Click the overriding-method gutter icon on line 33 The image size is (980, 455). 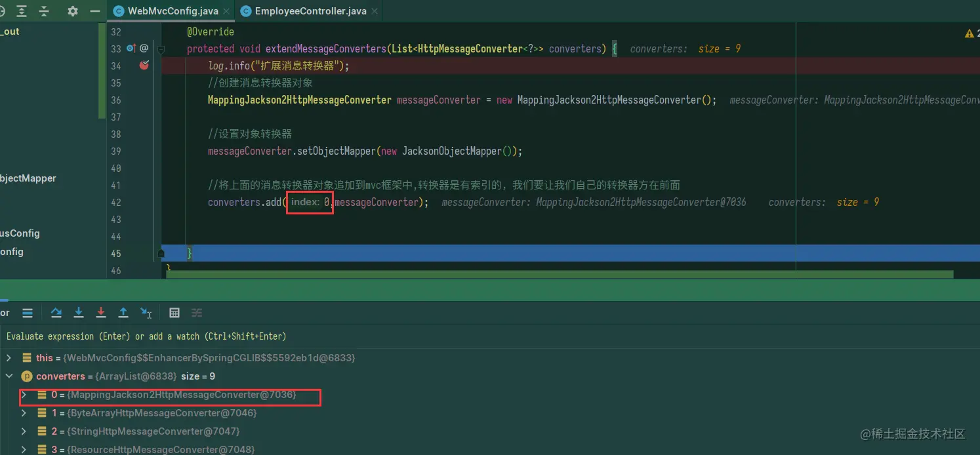point(131,48)
